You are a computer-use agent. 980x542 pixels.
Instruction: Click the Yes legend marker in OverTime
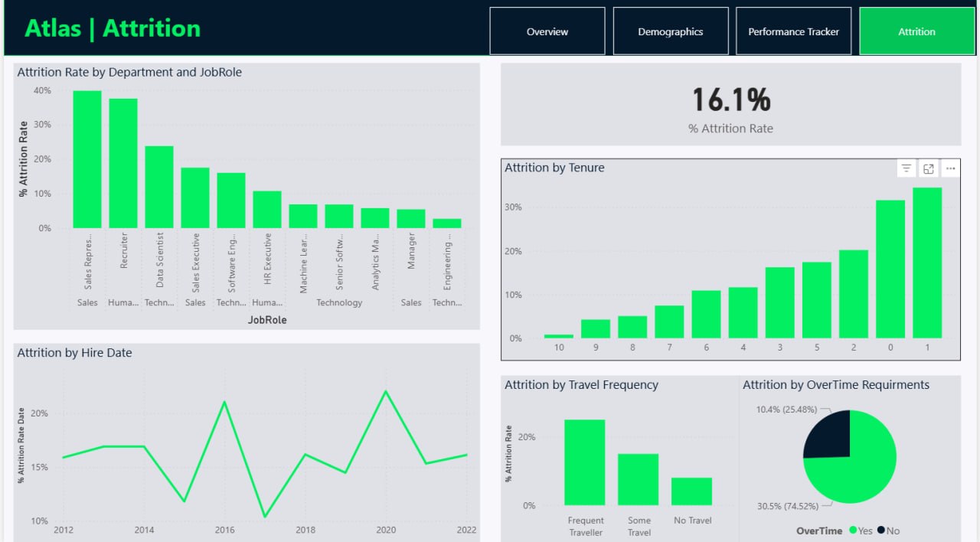click(852, 531)
